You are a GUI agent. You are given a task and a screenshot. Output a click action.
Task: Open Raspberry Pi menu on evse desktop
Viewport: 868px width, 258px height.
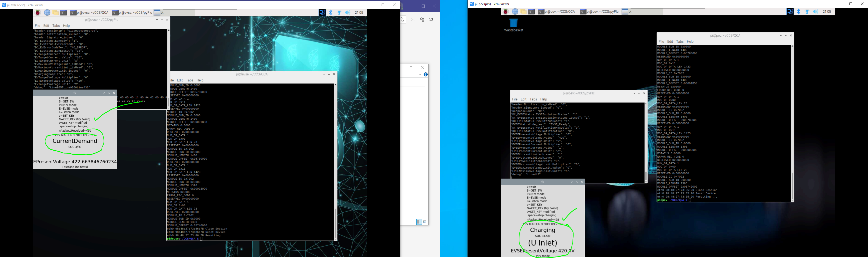point(38,13)
